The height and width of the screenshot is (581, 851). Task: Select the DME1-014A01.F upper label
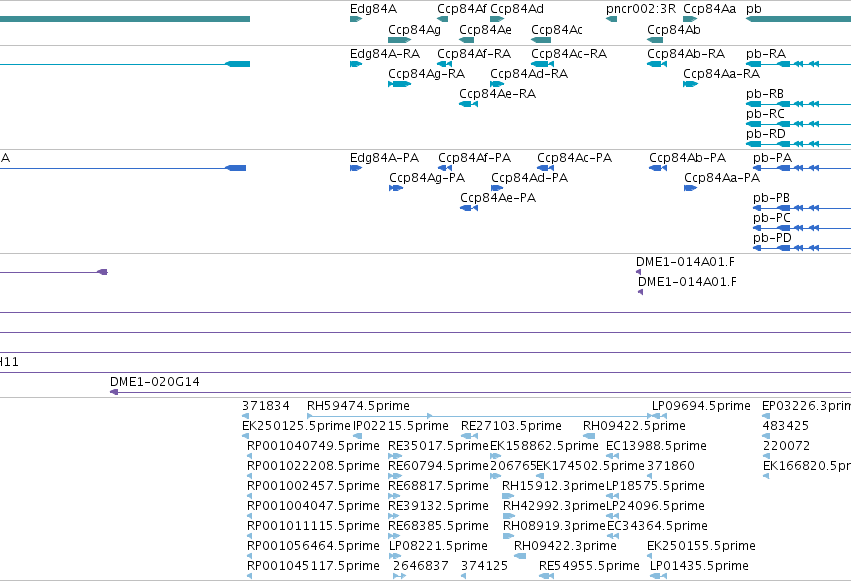pyautogui.click(x=685, y=262)
